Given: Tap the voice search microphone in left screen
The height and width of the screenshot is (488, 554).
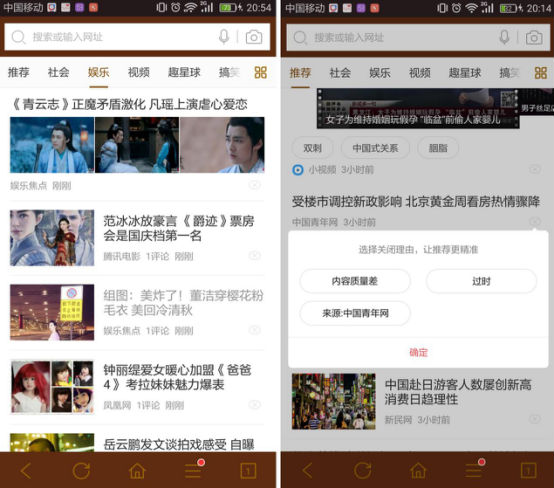Looking at the screenshot, I should tap(224, 37).
